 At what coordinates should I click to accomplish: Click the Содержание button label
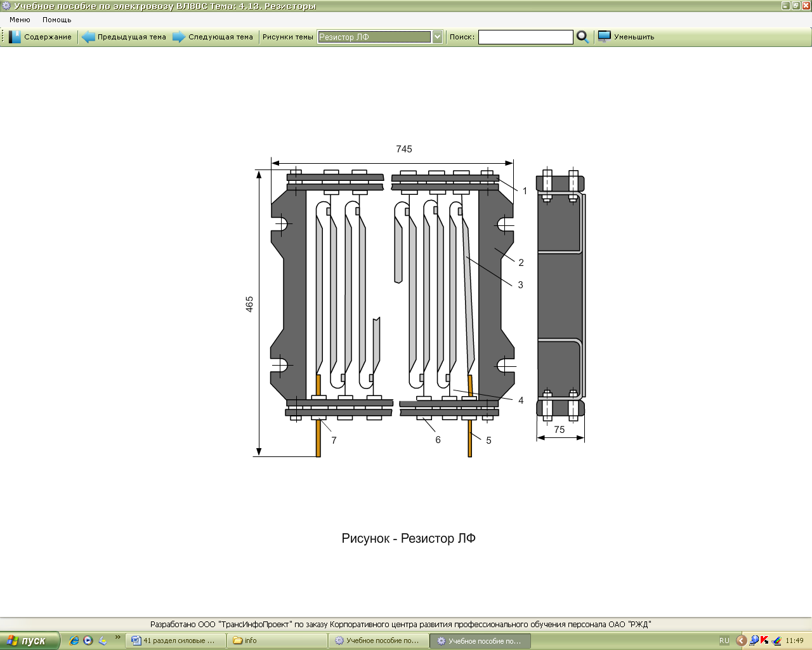point(48,37)
